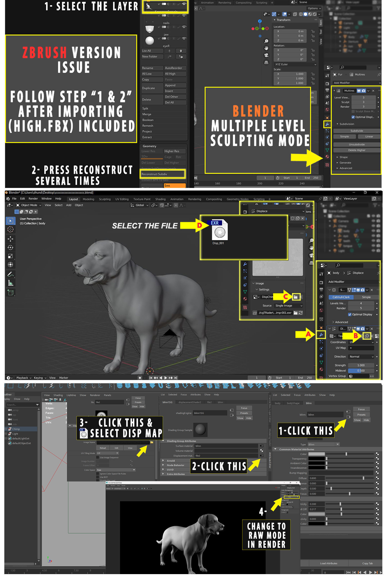Enable Ignore Color Space File Rules checkbox

(98, 474)
